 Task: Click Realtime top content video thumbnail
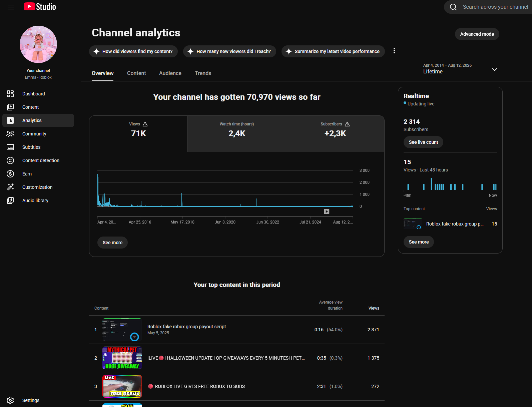click(x=413, y=224)
